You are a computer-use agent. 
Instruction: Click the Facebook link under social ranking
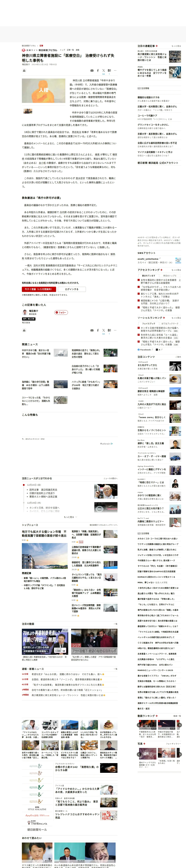coord(145,350)
